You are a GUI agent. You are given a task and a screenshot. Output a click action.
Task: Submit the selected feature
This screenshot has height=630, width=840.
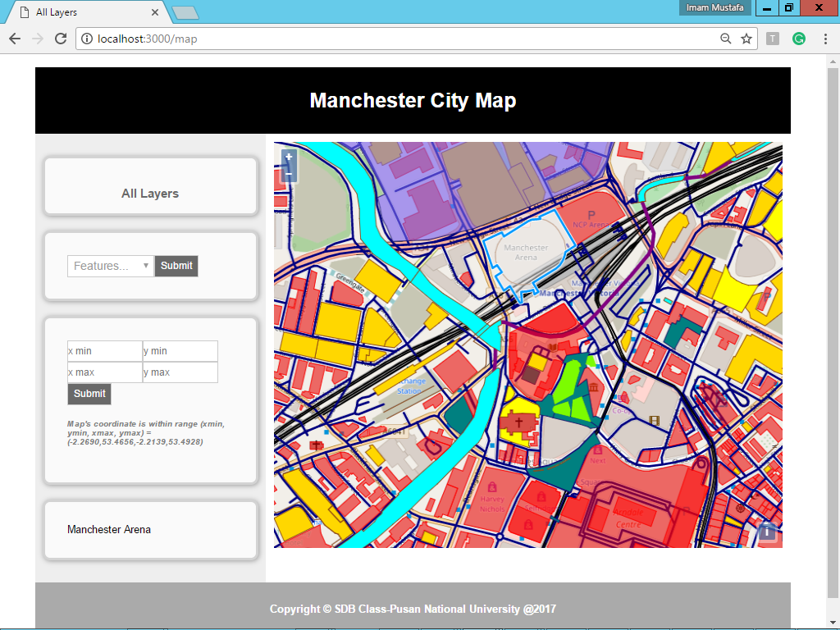click(176, 267)
